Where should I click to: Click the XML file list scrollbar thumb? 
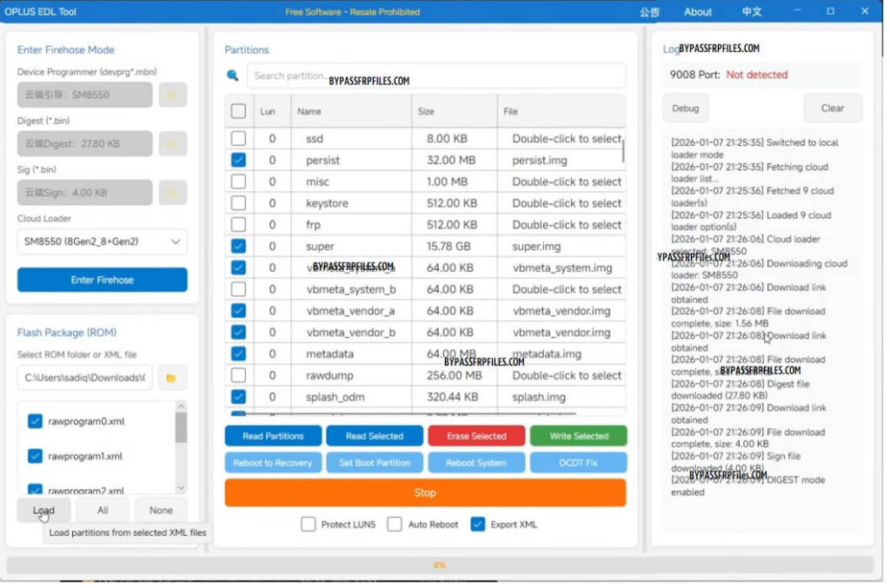click(181, 427)
